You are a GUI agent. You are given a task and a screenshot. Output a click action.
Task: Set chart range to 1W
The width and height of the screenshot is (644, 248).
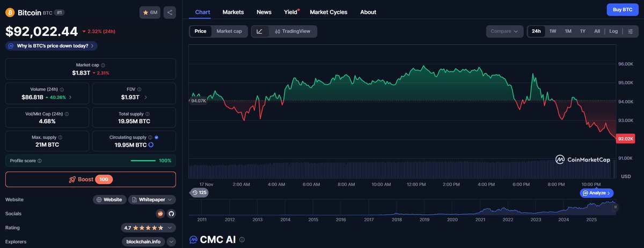coord(553,31)
